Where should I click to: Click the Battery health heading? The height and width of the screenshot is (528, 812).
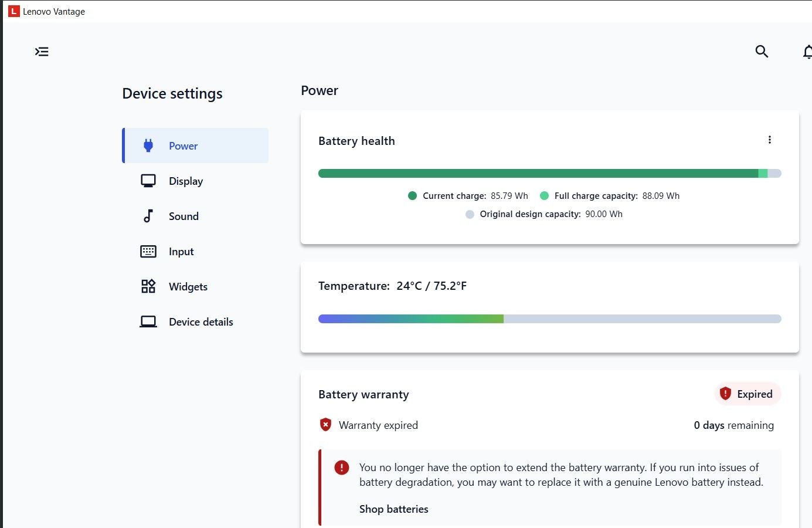tap(356, 141)
